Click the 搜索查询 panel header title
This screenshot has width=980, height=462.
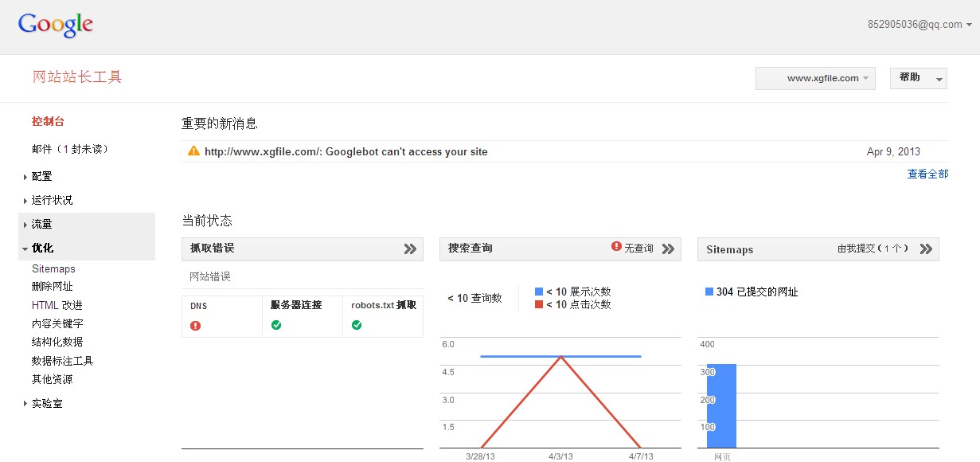point(470,249)
